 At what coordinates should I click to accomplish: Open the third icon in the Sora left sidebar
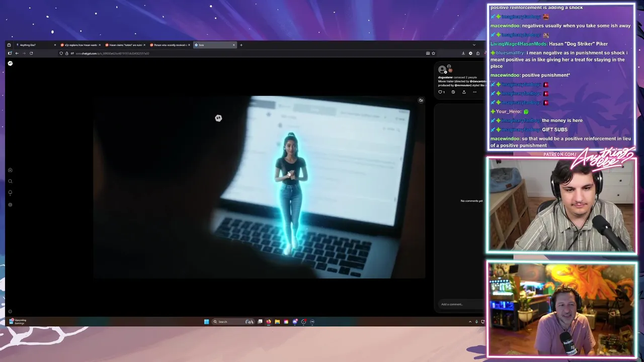click(10, 193)
